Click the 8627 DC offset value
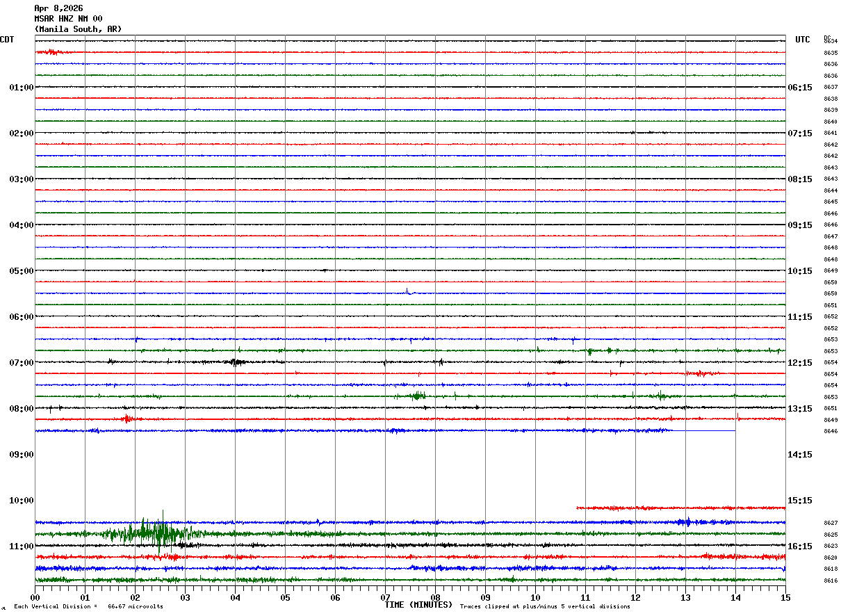 pos(831,523)
